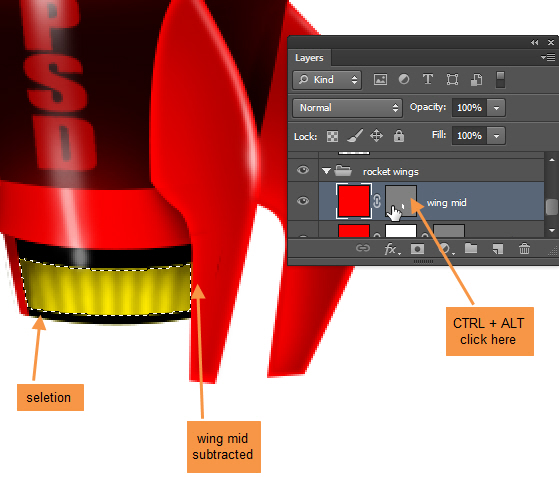Hide the wing mid layer
This screenshot has width=559, height=477.
coord(303,201)
